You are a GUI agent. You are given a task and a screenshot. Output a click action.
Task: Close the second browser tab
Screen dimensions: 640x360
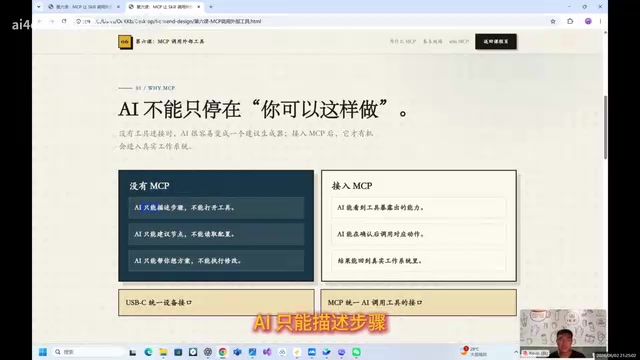pos(199,7)
